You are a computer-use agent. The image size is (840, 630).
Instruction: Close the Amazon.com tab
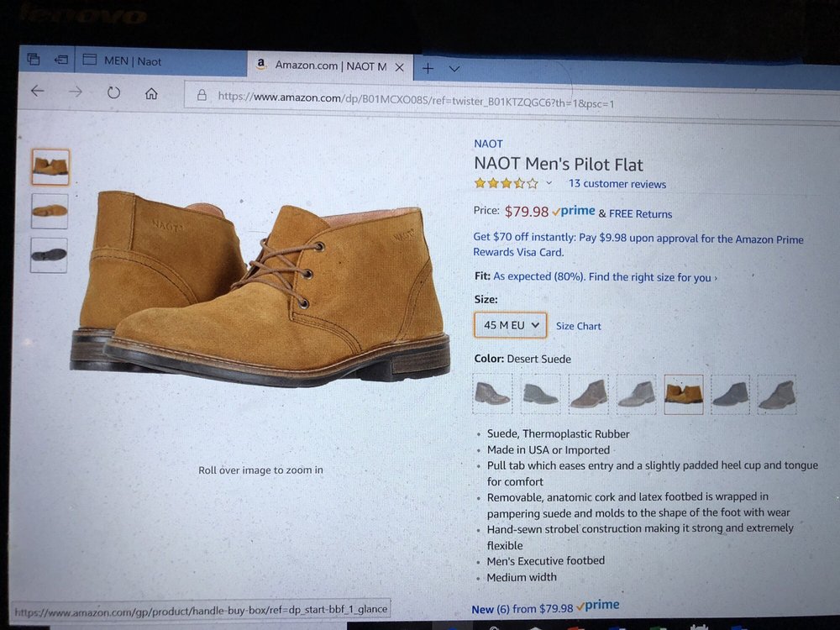(400, 67)
